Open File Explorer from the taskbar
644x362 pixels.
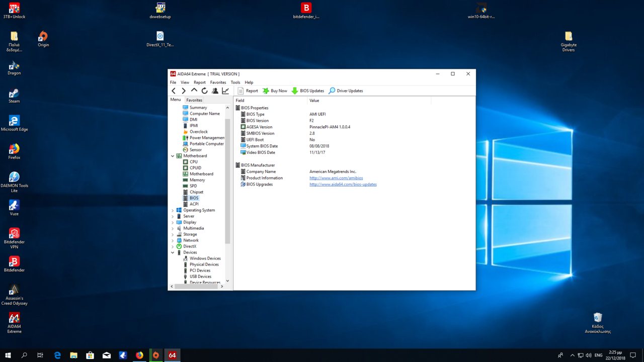coord(73,355)
